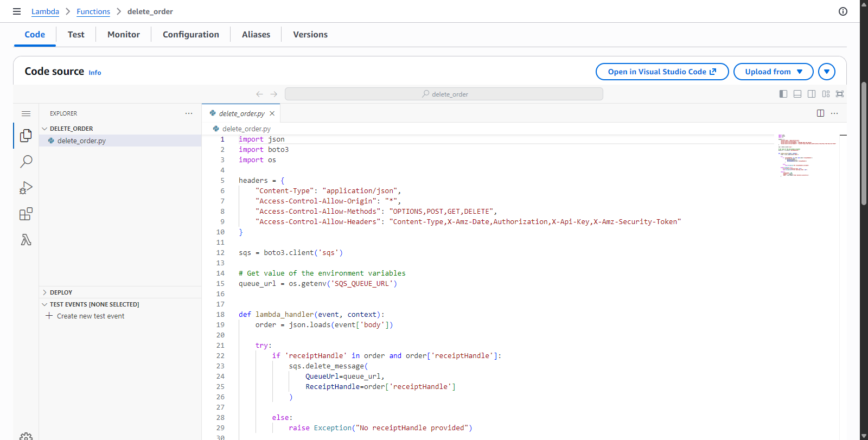Switch to the Configuration tab
868x440 pixels.
click(191, 34)
